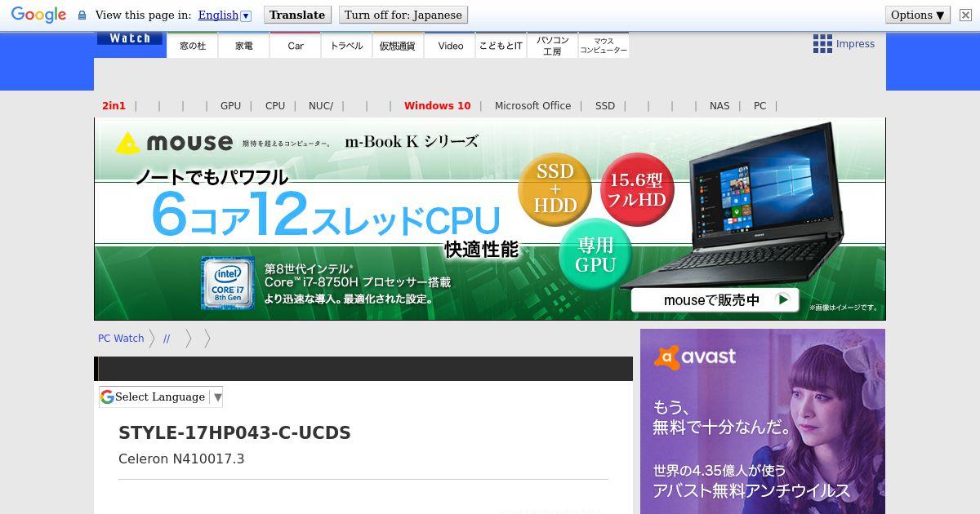Open the 家電 tab
Image resolution: width=980 pixels, height=514 pixels.
pos(244,46)
